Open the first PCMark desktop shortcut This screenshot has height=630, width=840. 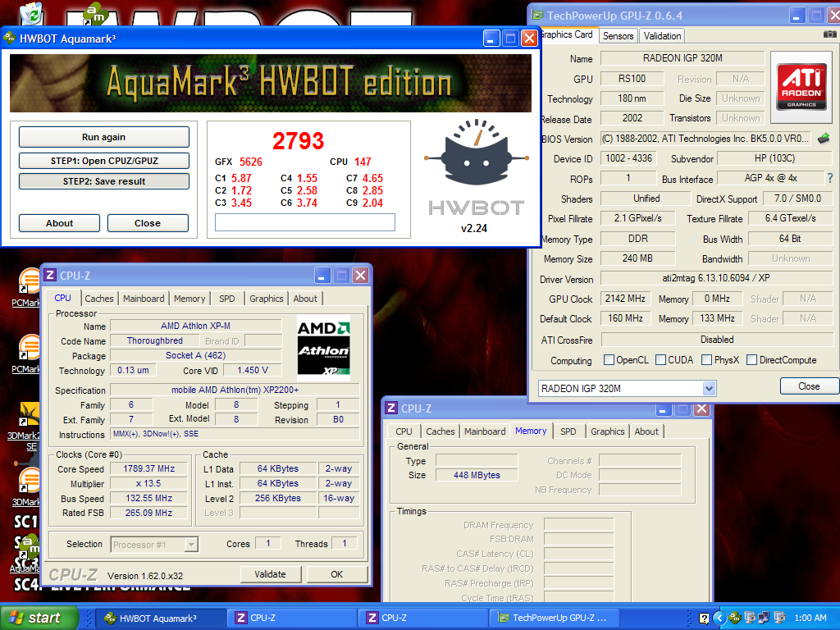point(27,287)
